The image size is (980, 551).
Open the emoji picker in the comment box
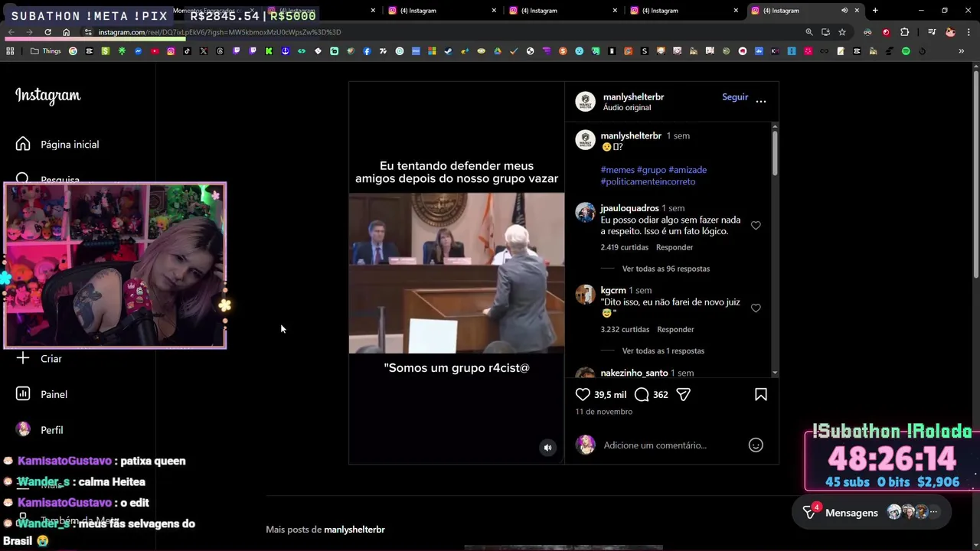tap(756, 445)
